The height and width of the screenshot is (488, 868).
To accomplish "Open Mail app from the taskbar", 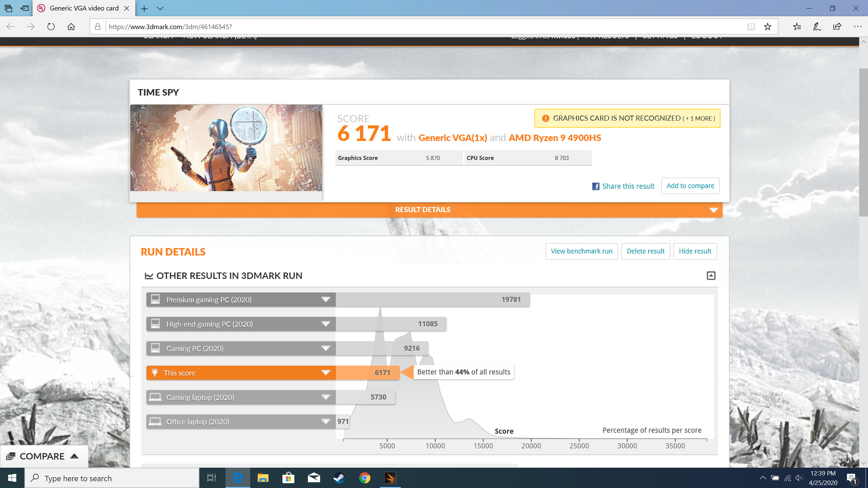I will [x=314, y=478].
